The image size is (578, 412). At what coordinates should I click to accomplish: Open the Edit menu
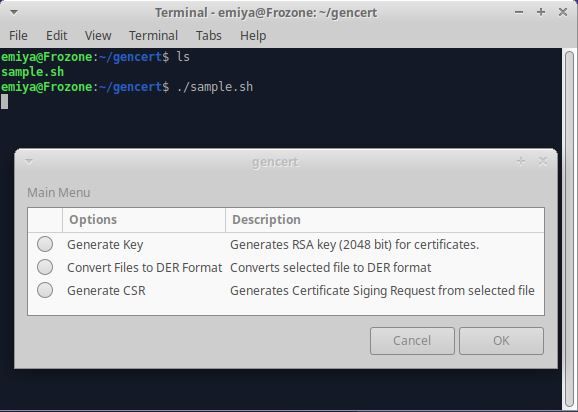[56, 36]
